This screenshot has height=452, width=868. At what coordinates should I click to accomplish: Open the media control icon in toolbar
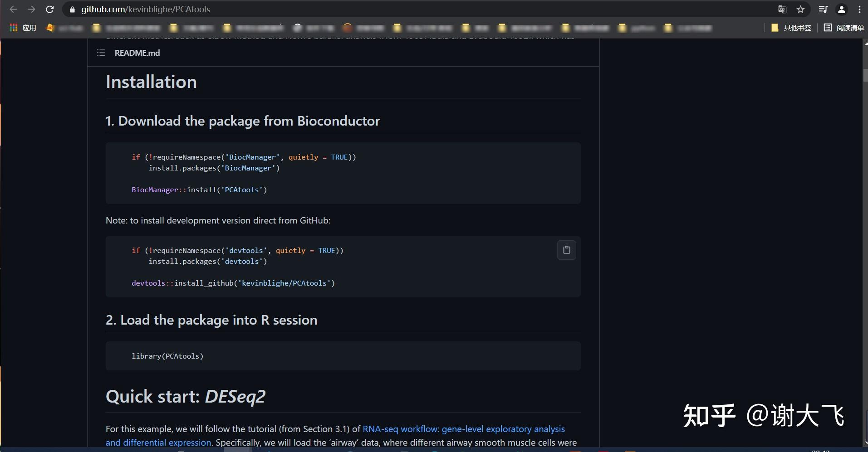823,9
